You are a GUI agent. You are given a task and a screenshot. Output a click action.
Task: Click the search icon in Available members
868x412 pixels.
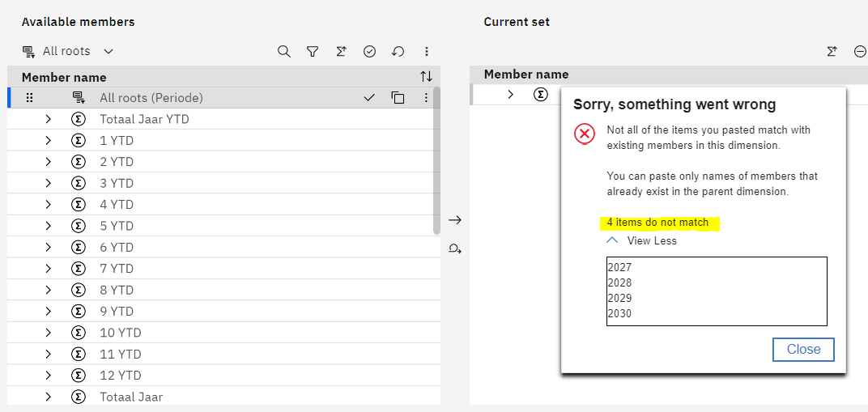[x=283, y=51]
